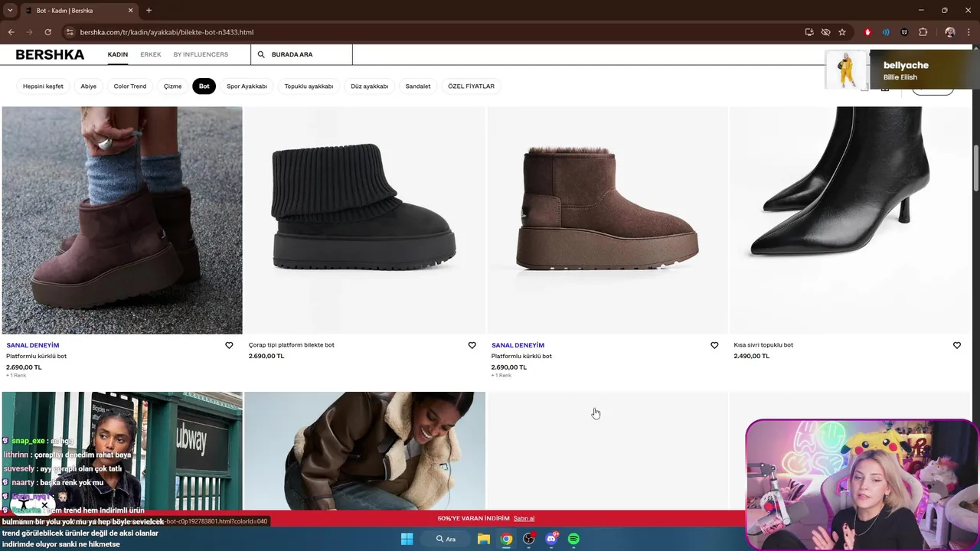Open the ERKEK section
980x551 pixels.
point(151,54)
